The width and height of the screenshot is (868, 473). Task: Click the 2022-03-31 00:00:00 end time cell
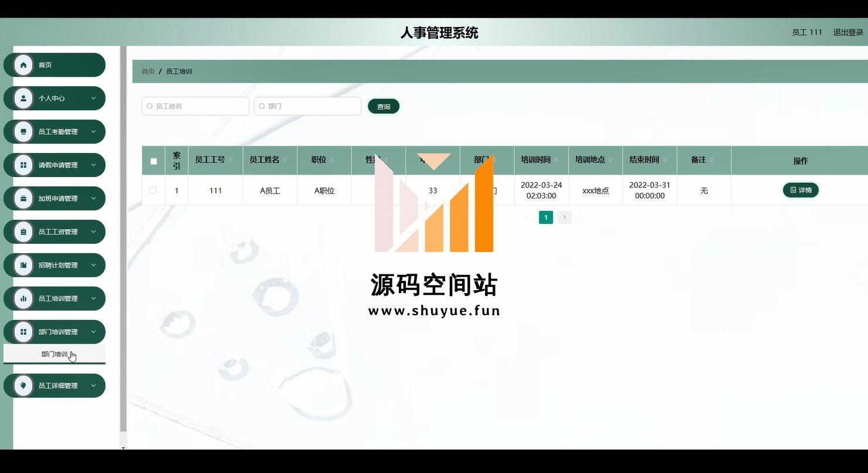click(x=650, y=190)
